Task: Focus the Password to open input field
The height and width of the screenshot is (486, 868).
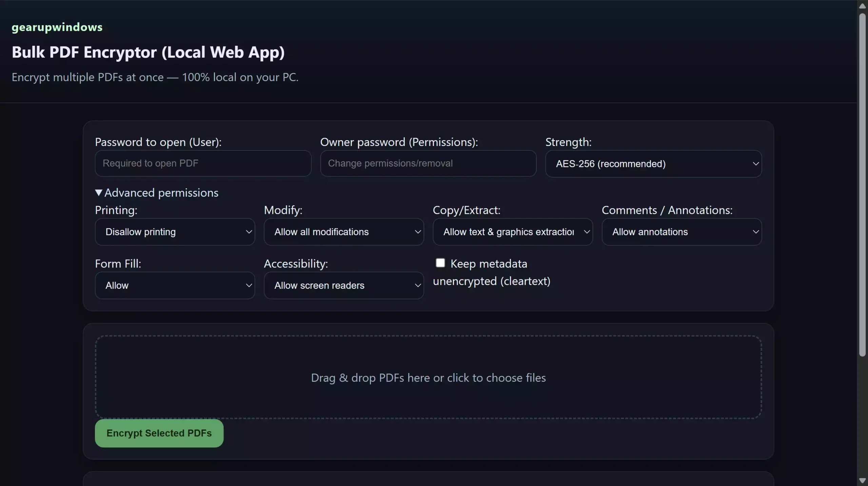Action: [203, 163]
